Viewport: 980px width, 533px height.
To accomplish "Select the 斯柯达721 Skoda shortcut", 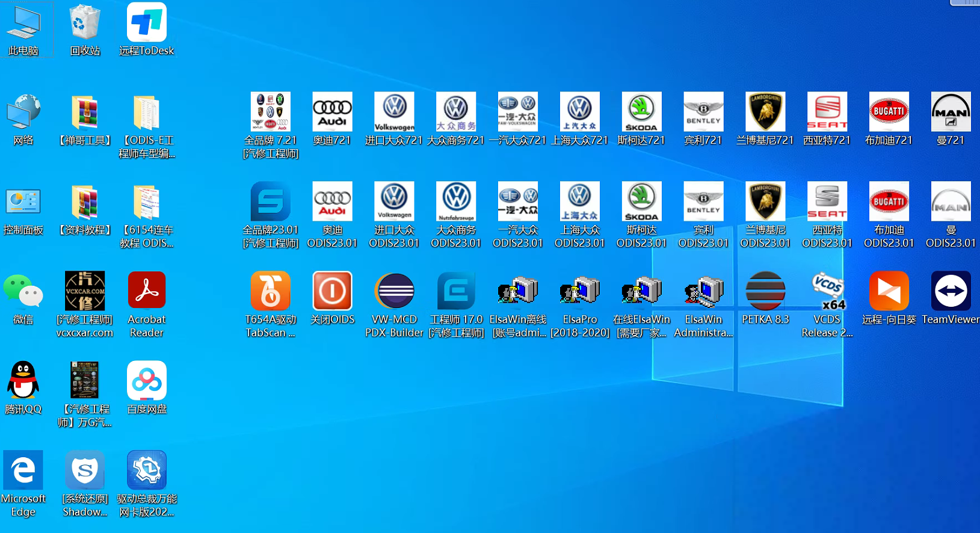I will tap(641, 112).
